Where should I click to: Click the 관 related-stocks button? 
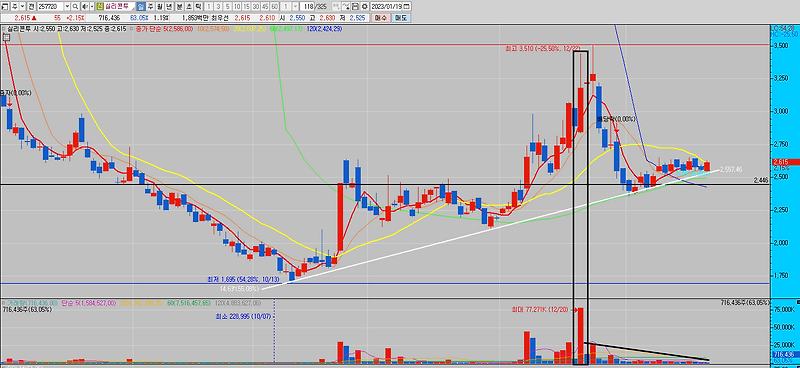[31, 6]
